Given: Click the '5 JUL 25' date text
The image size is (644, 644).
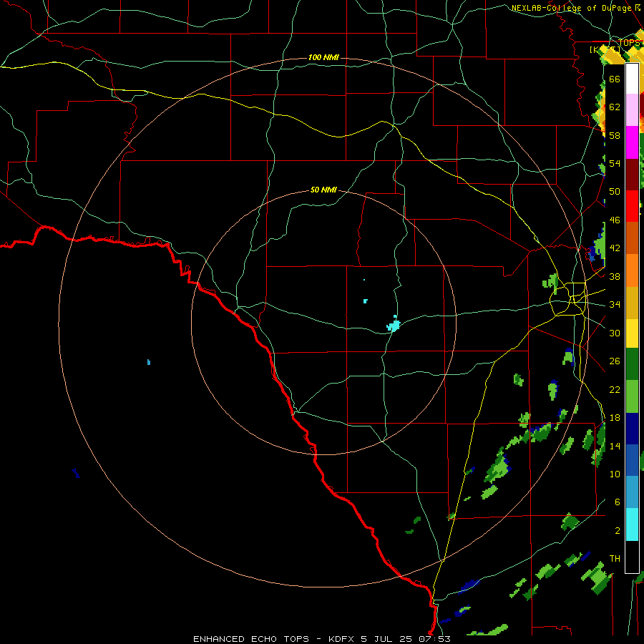Looking at the screenshot, I should coord(386,639).
